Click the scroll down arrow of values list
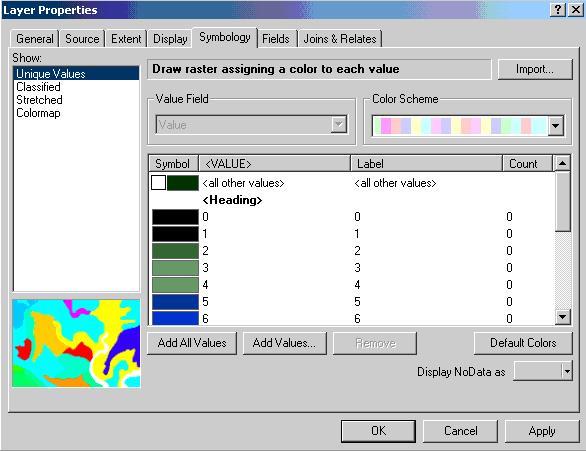 click(x=562, y=317)
